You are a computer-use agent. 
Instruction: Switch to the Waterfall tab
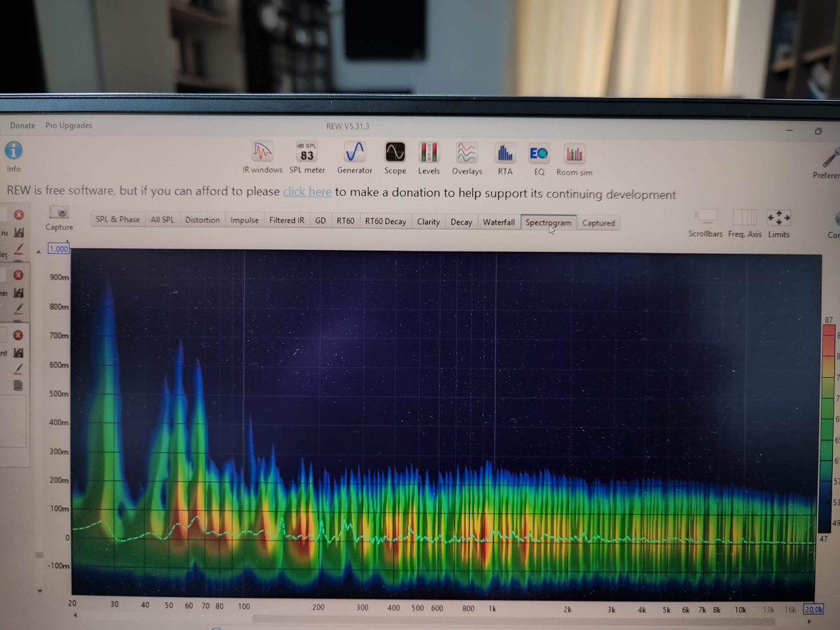click(498, 222)
